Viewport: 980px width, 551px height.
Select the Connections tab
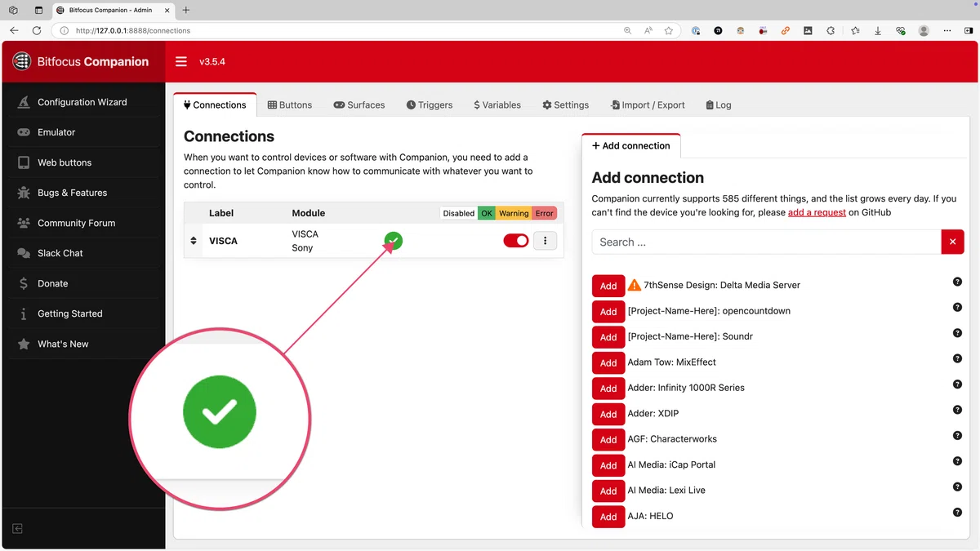[215, 104]
